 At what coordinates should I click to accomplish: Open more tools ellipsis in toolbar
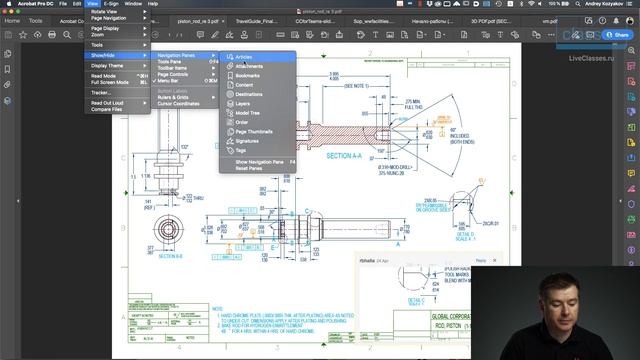(551, 35)
